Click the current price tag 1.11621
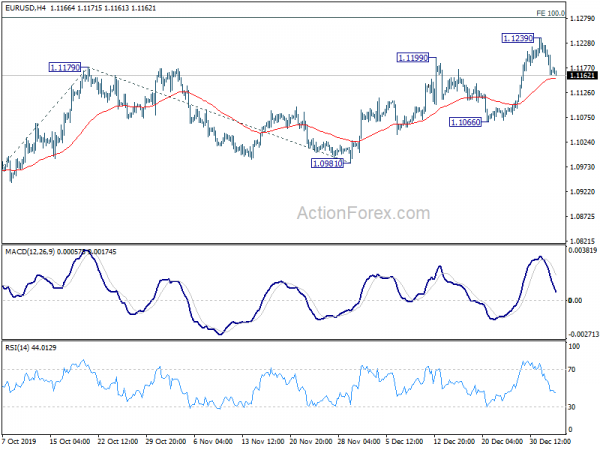 click(x=582, y=76)
